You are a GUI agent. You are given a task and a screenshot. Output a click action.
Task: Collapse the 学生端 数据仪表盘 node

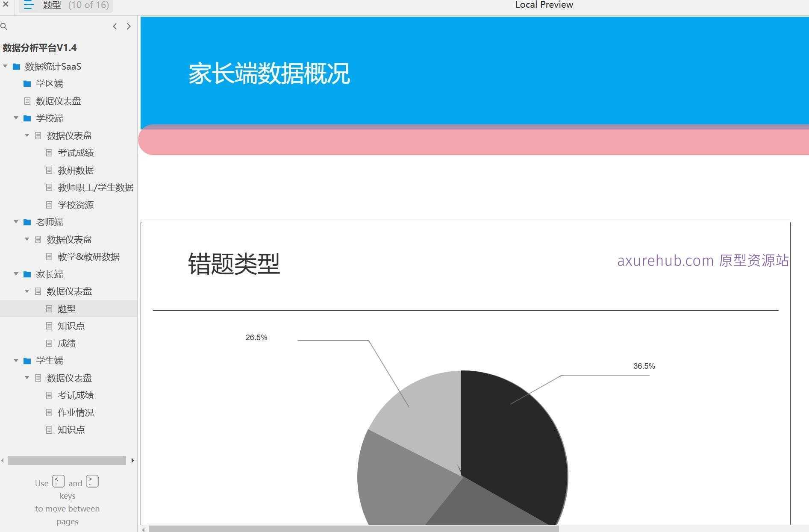tap(27, 378)
